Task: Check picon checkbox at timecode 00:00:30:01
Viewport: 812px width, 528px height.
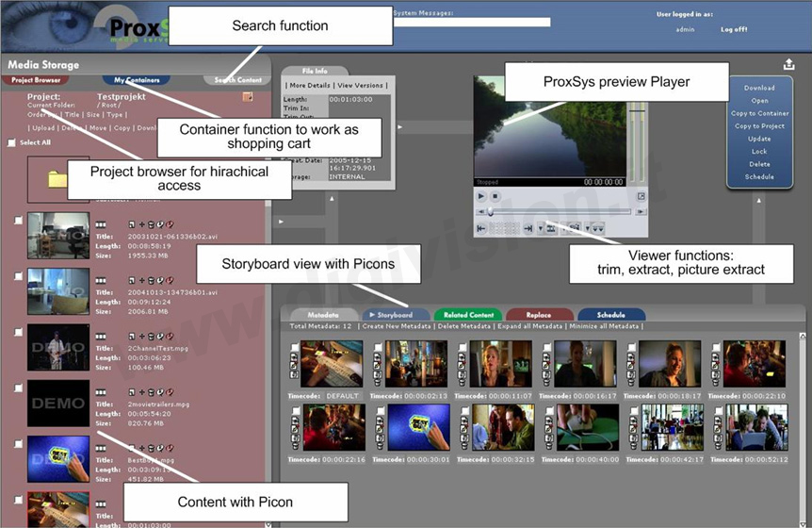Action: pyautogui.click(x=382, y=411)
